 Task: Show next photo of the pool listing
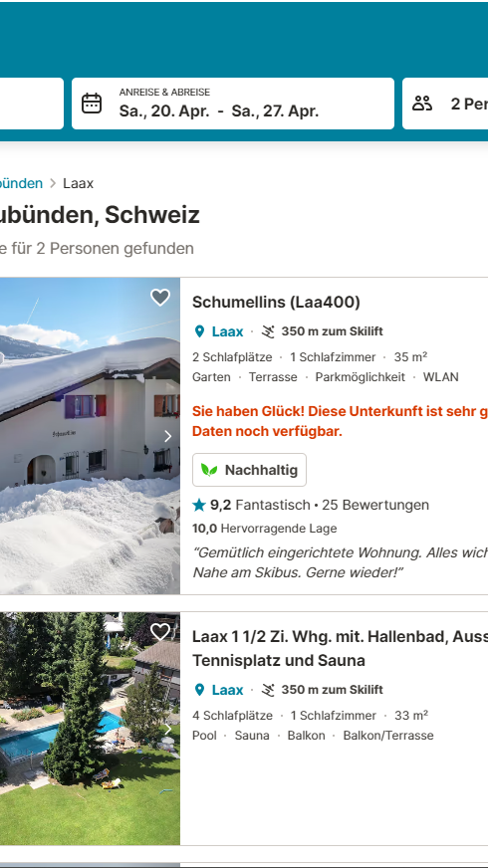pyautogui.click(x=168, y=729)
